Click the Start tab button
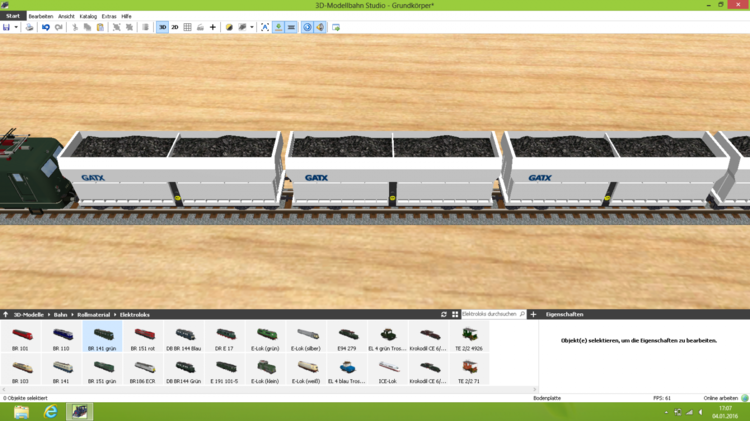Viewport: 750px width, 421px height. click(12, 16)
